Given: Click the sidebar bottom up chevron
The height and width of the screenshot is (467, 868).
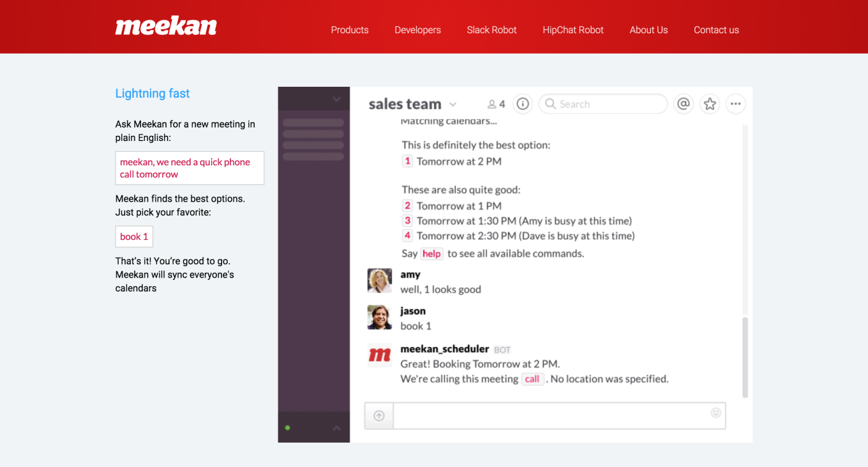Looking at the screenshot, I should 336,427.
